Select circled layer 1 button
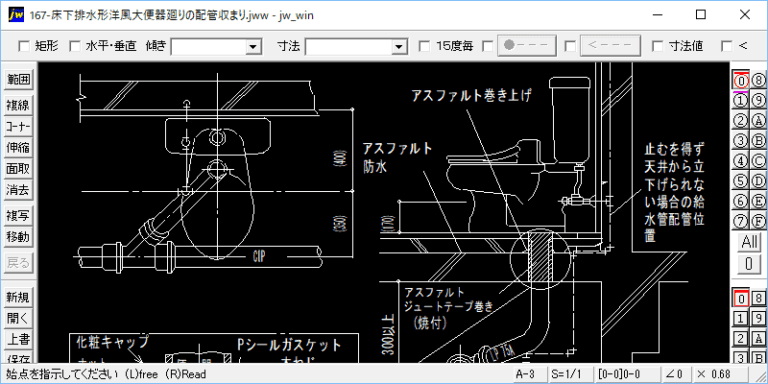Screen dimensions: 768x384 (x=741, y=100)
